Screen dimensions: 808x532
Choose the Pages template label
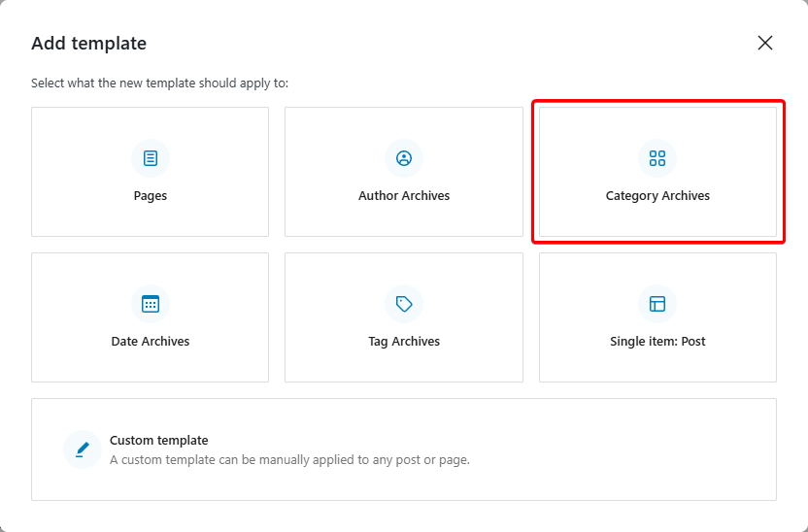(151, 196)
